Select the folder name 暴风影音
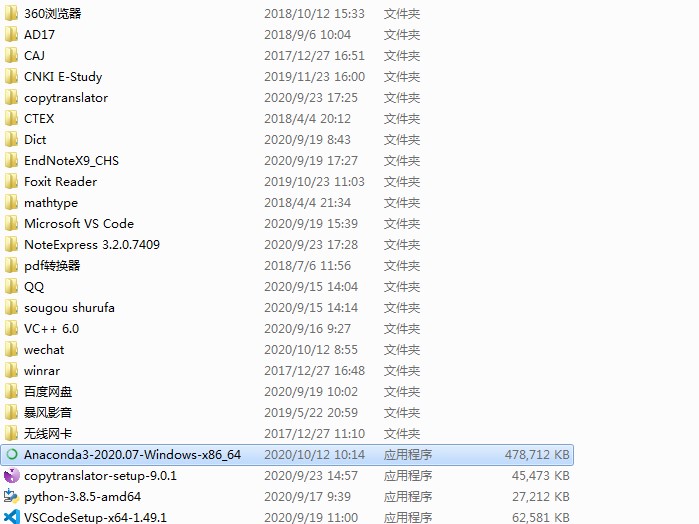 click(48, 412)
